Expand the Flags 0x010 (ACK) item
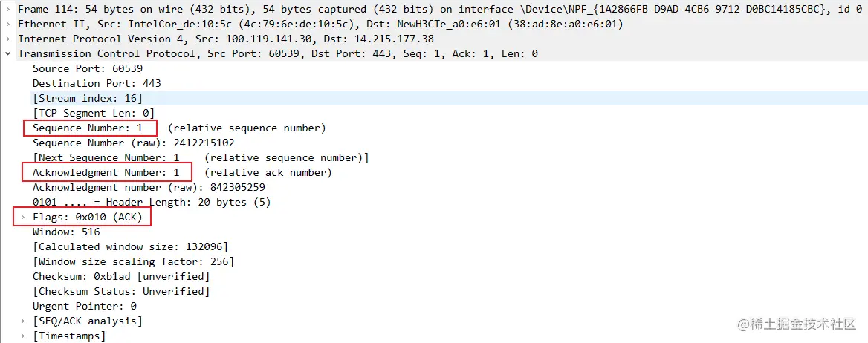 [23, 217]
